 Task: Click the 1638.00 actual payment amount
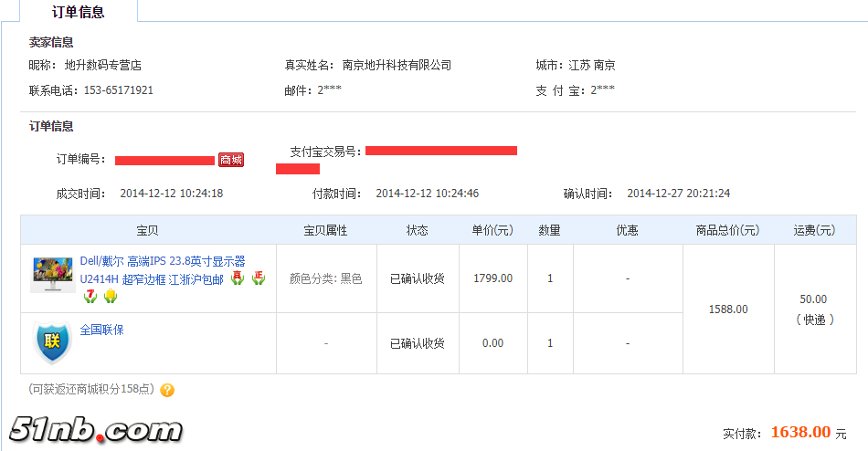(x=800, y=432)
